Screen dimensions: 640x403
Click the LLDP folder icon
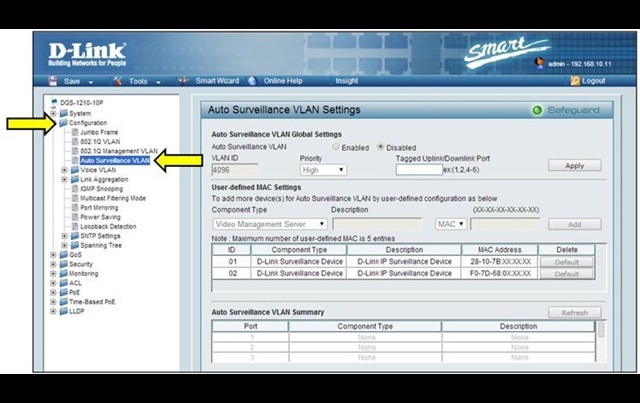[64, 311]
